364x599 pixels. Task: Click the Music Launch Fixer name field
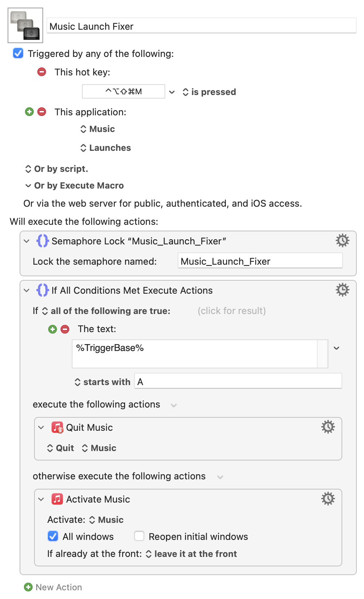tap(201, 26)
